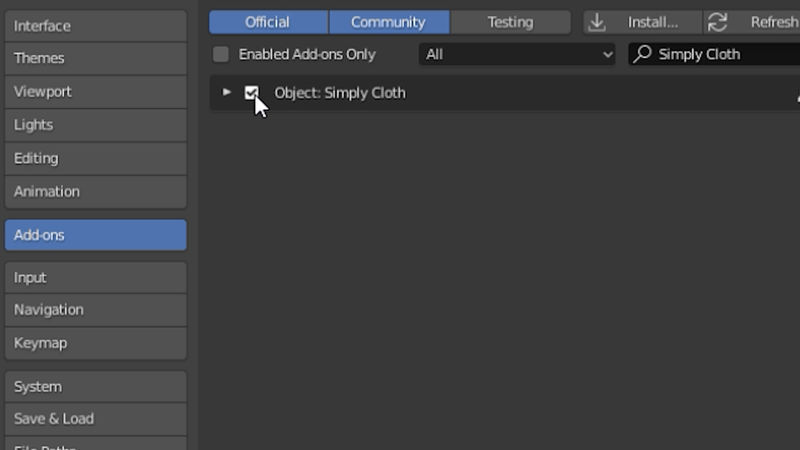Refresh the add-ons list
This screenshot has width=800, height=450.
[x=752, y=22]
